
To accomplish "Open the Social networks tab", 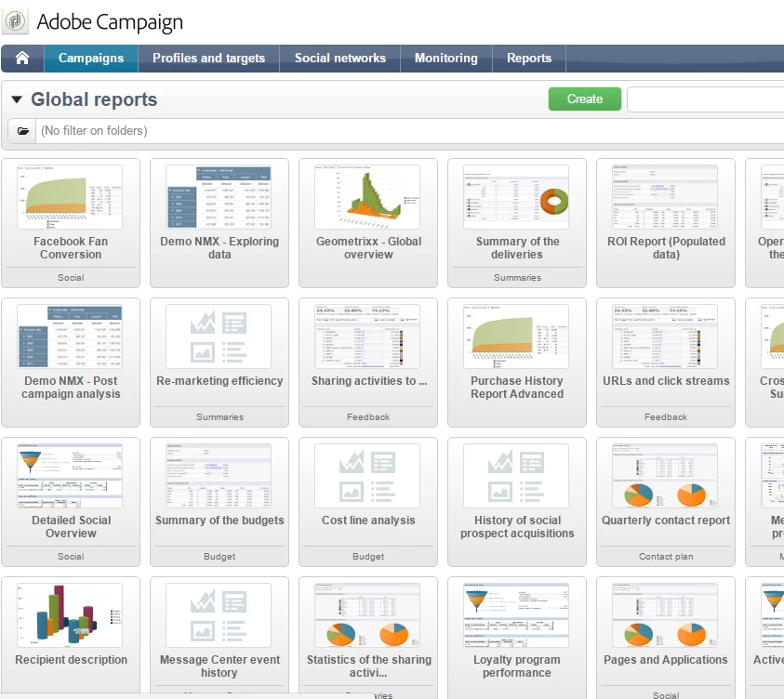I will point(340,59).
